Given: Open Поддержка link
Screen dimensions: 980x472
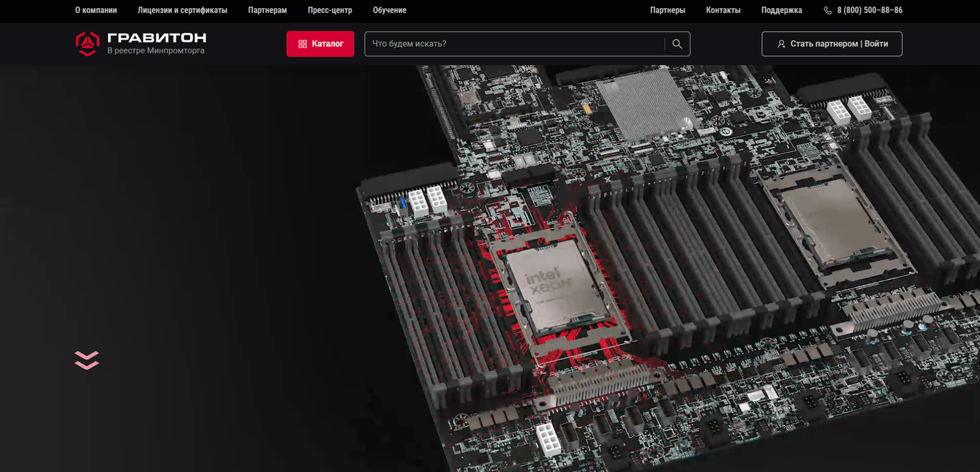Looking at the screenshot, I should [x=782, y=10].
